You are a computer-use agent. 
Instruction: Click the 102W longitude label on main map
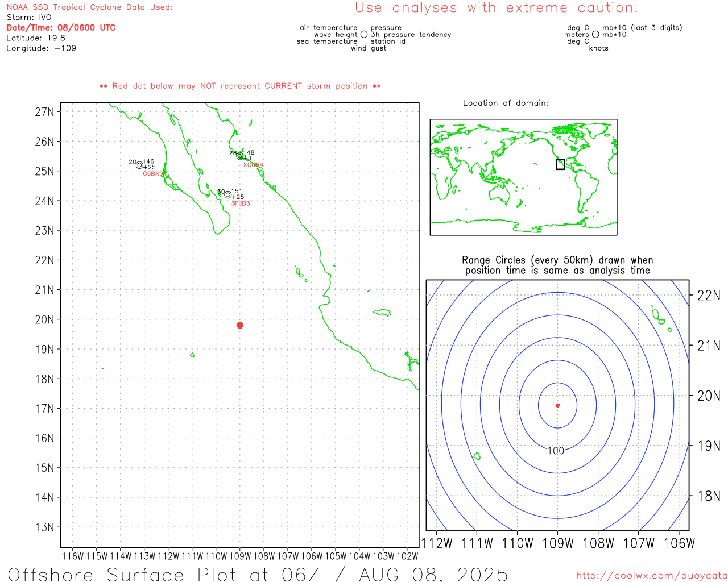407,556
